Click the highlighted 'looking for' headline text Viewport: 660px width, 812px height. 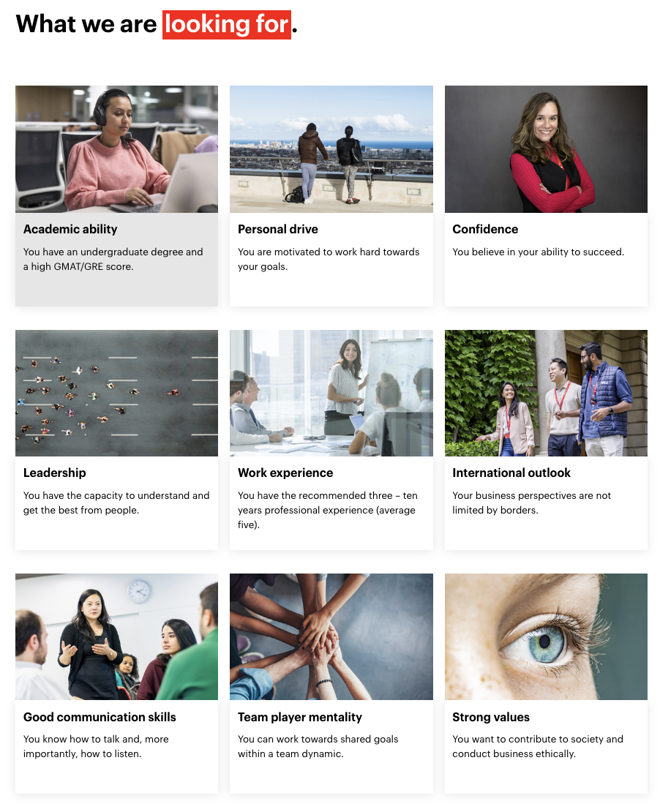(227, 24)
